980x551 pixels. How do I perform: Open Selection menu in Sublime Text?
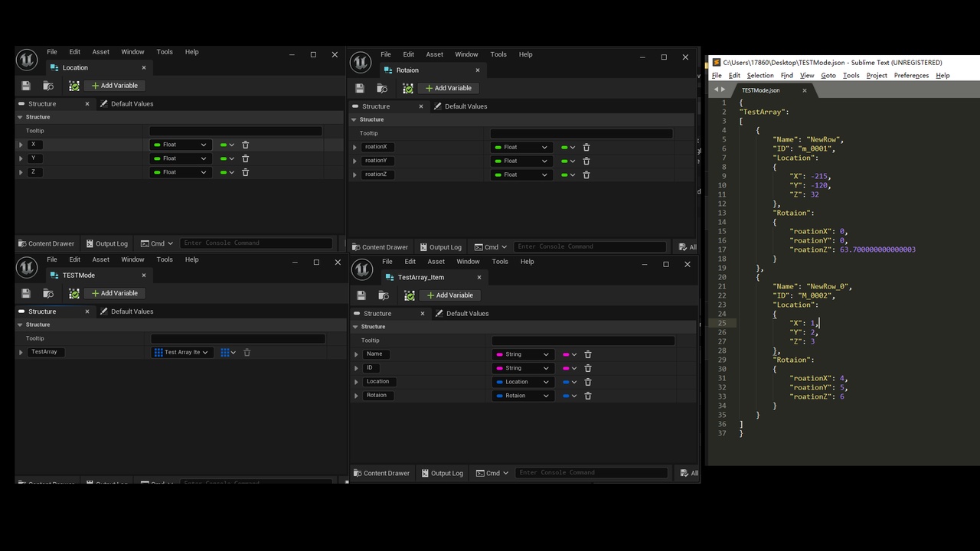[760, 75]
